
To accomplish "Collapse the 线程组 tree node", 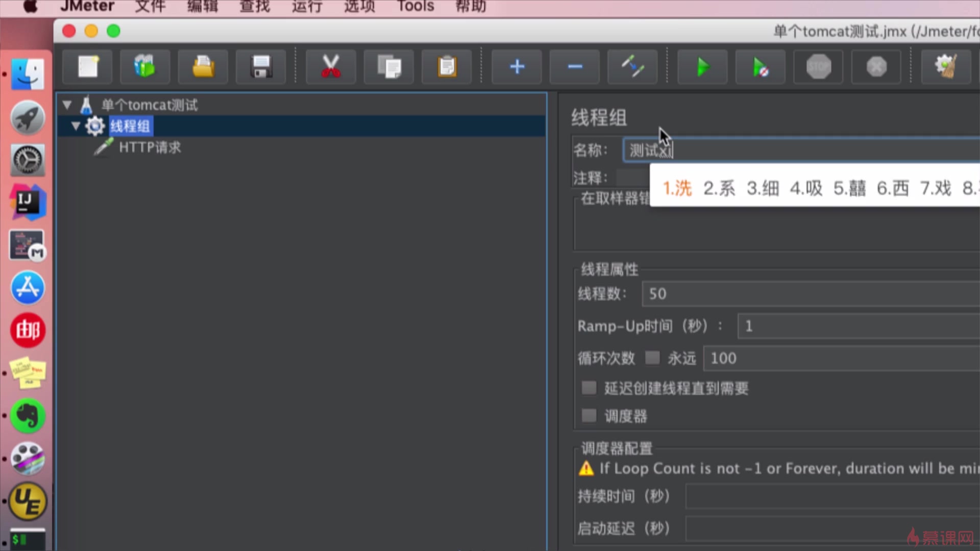I will (x=76, y=126).
